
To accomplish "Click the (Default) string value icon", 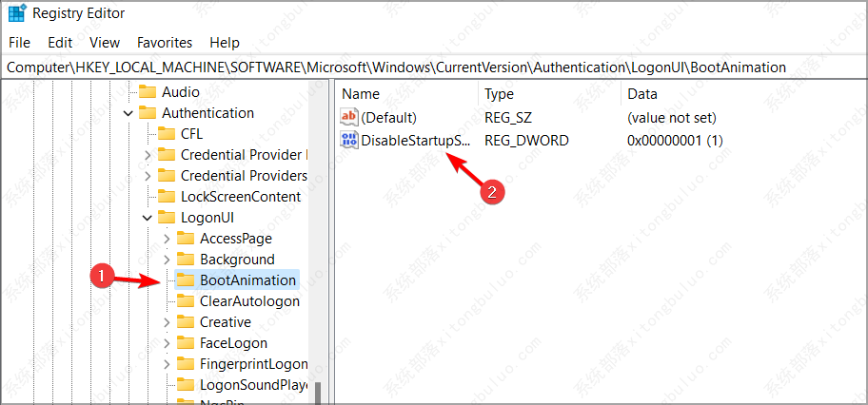I will [349, 118].
